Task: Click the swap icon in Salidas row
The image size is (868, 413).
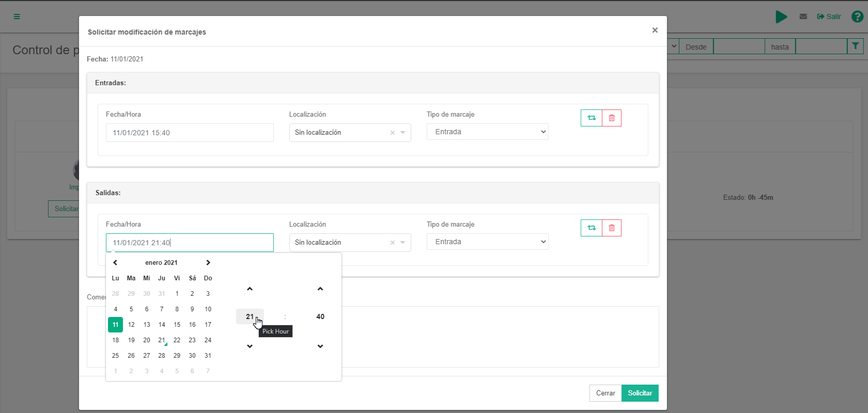Action: 591,228
